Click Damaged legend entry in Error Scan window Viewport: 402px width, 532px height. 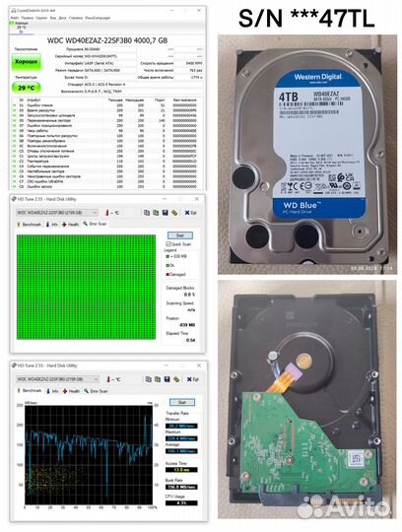(x=175, y=274)
